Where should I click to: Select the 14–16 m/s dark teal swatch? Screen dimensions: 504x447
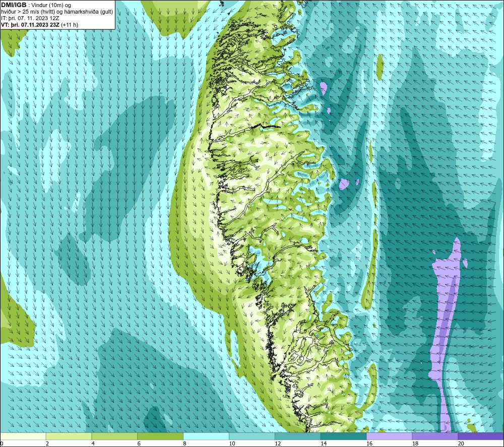point(344,436)
